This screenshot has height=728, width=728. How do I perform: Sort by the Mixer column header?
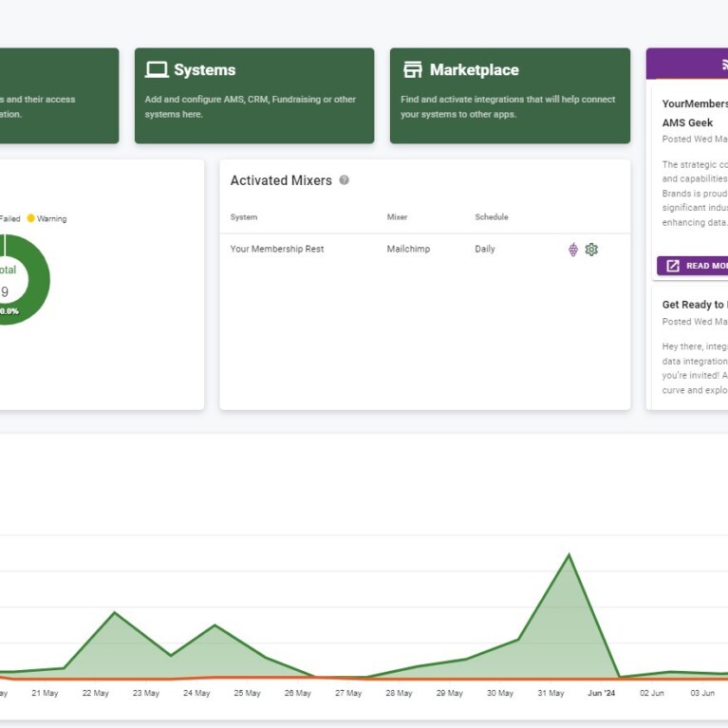coord(397,217)
